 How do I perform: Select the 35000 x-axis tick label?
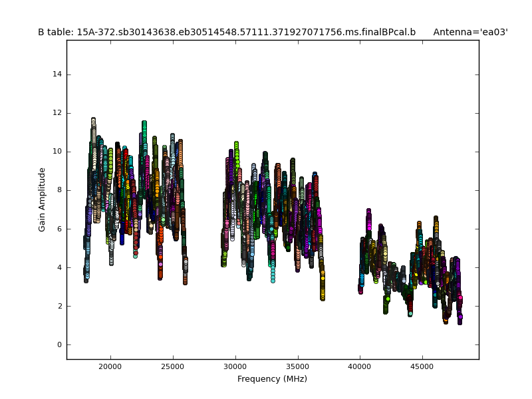click(x=297, y=366)
